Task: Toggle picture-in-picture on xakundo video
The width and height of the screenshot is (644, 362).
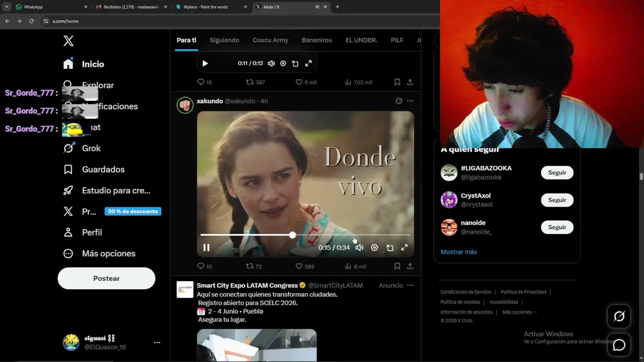Action: 389,247
